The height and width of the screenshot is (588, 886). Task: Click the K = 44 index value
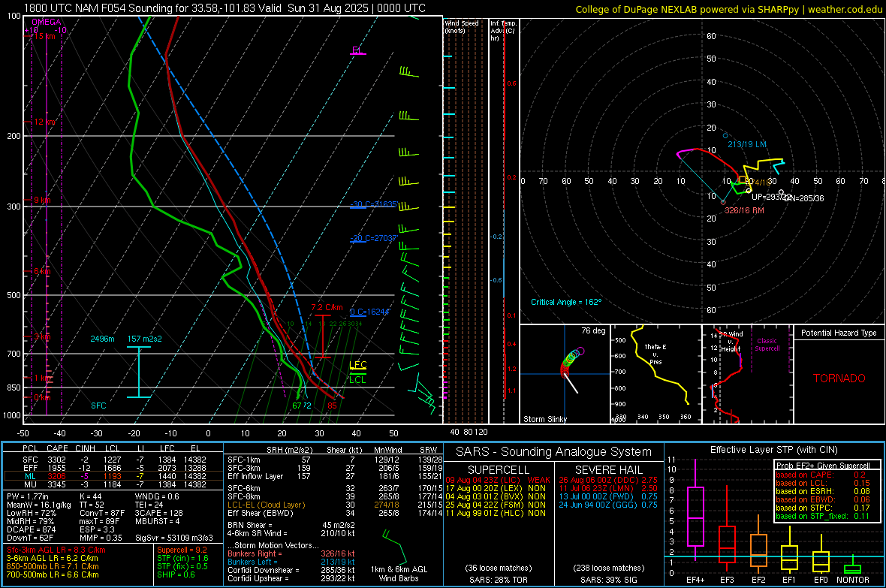[x=90, y=496]
